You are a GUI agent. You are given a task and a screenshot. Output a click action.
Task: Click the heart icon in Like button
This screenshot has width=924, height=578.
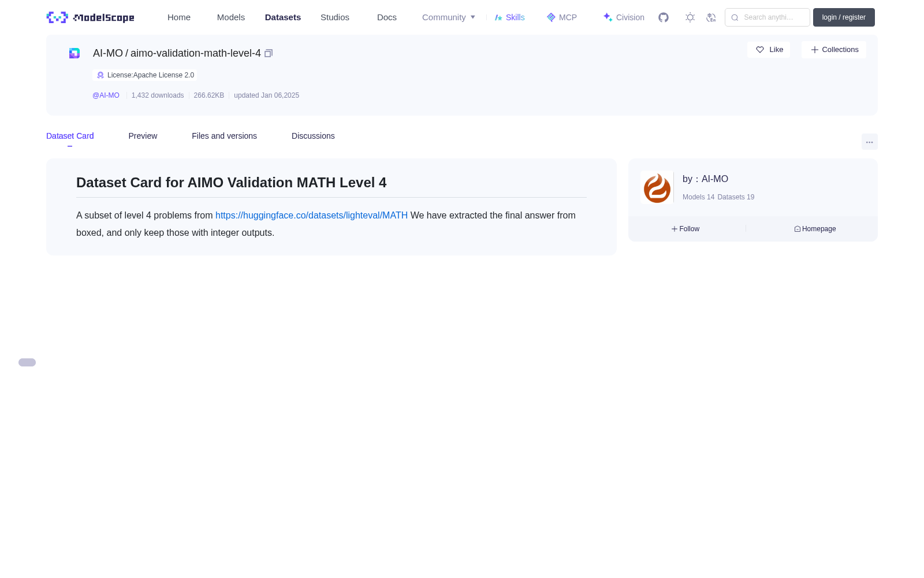(x=760, y=50)
